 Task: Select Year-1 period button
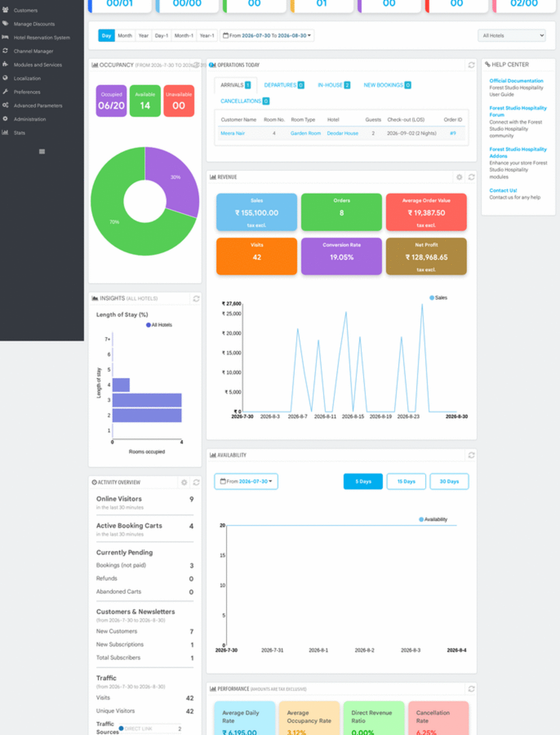[207, 35]
